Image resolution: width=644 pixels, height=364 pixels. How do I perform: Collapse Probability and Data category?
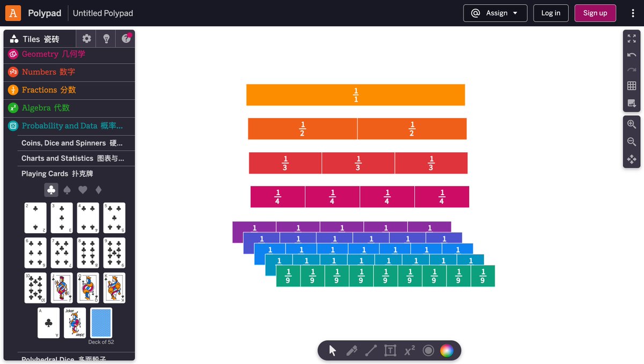tap(69, 126)
